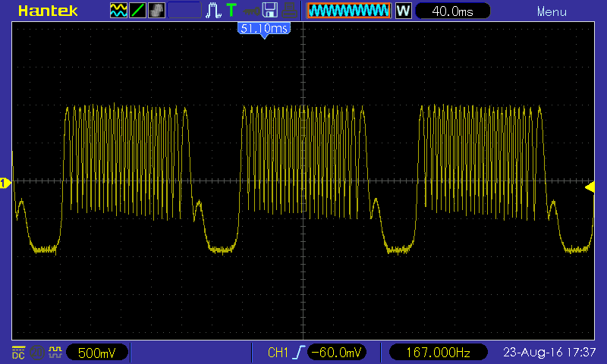Viewport: 607px width, 364px height.
Task: Click the 500mV vertical scale readout
Action: tap(97, 353)
